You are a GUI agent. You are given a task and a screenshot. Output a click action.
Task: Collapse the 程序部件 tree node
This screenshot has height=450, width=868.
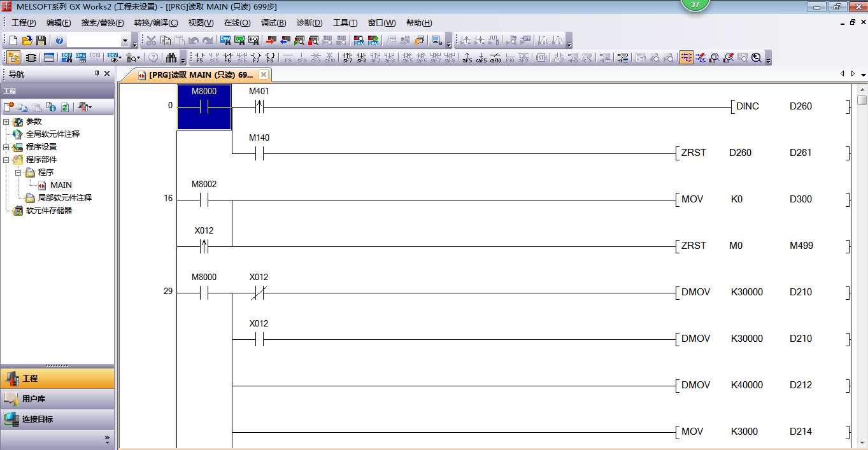point(6,160)
